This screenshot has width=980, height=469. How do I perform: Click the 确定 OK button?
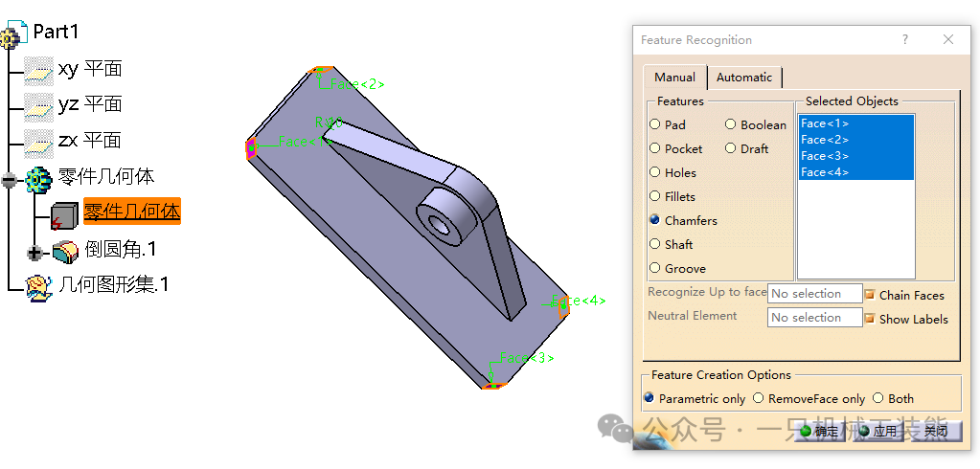click(x=820, y=431)
